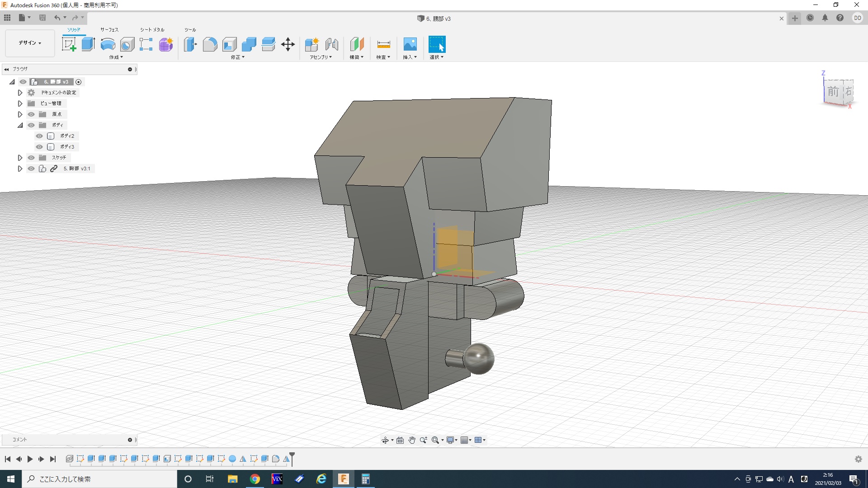Click the timeline end position marker
Viewport: 868px width, 488px height.
coord(292,457)
